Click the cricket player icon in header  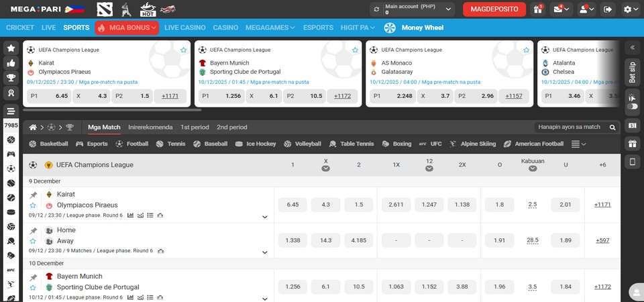point(126,9)
